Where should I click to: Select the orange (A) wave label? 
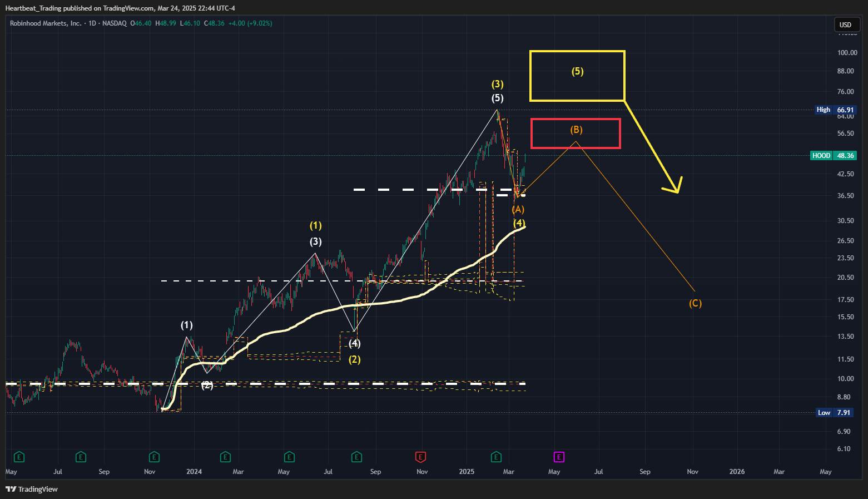pos(518,209)
